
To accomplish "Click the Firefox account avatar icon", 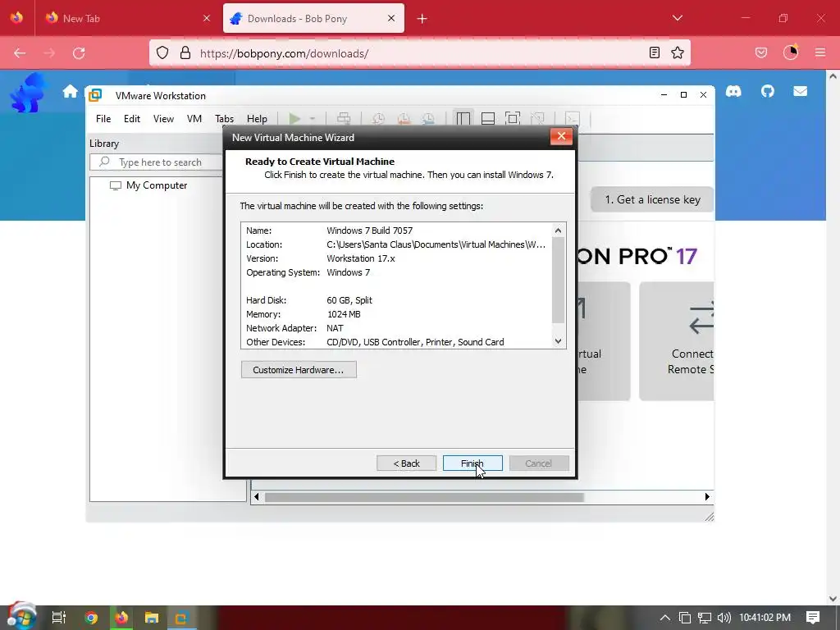I will pos(791,52).
